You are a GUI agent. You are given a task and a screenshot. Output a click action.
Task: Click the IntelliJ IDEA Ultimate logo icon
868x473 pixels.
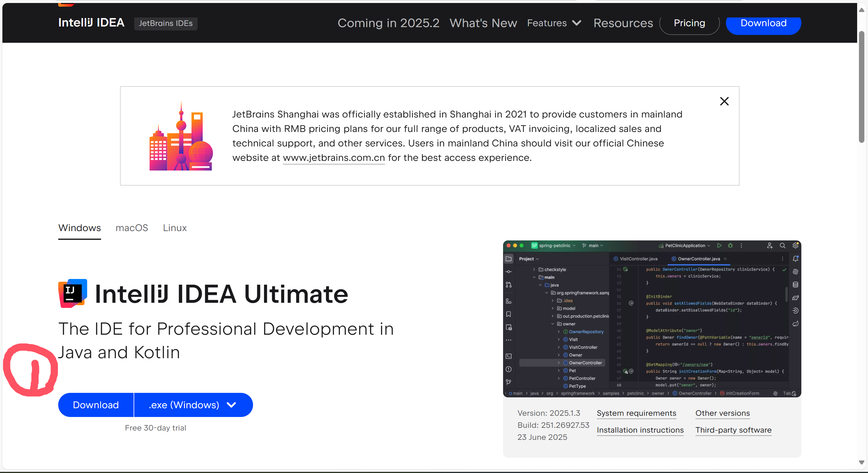[73, 293]
